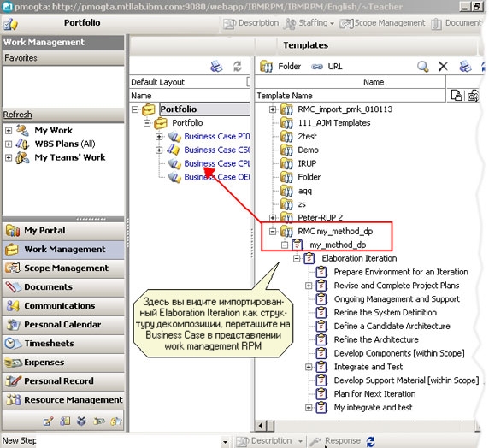
Task: Open Documents navigation item
Action: [x=63, y=286]
